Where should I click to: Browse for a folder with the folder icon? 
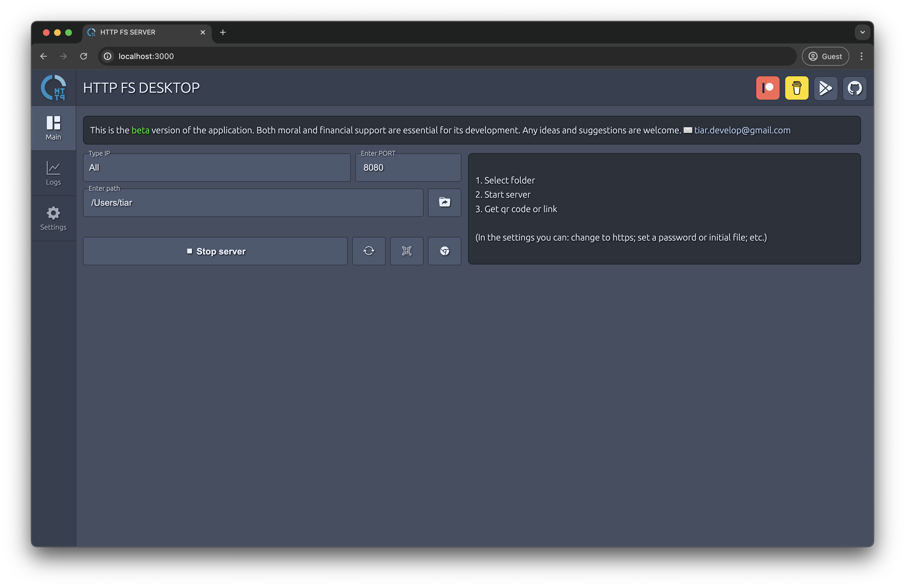coord(444,202)
